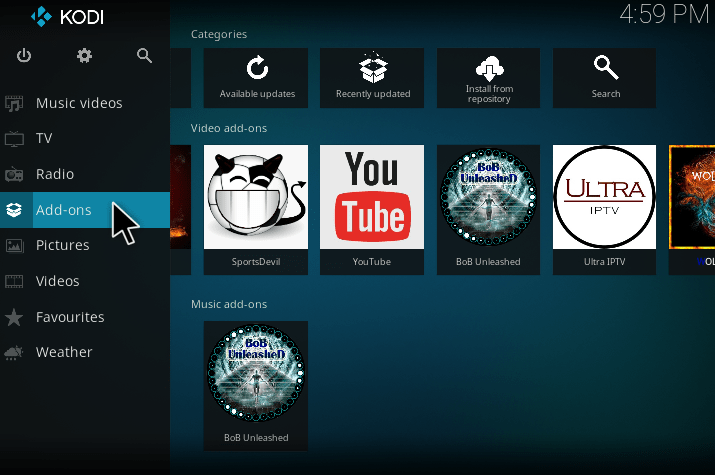
Task: Open the Search category tile
Action: coord(604,78)
